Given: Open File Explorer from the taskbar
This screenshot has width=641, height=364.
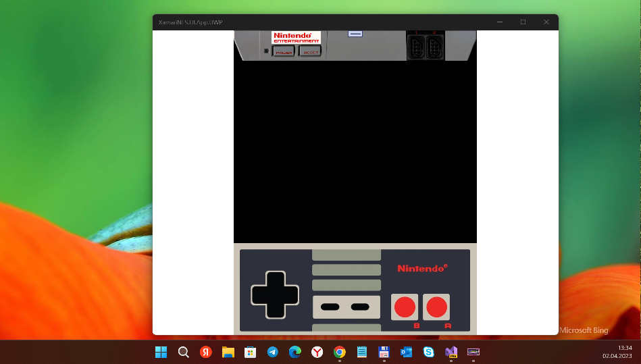Looking at the screenshot, I should pos(228,352).
